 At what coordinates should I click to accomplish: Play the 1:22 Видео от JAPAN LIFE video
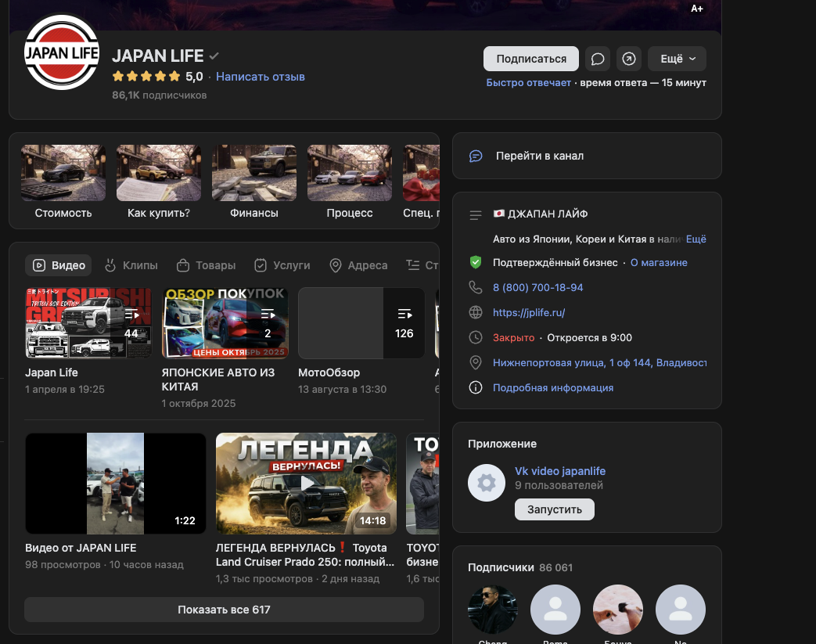(x=116, y=483)
